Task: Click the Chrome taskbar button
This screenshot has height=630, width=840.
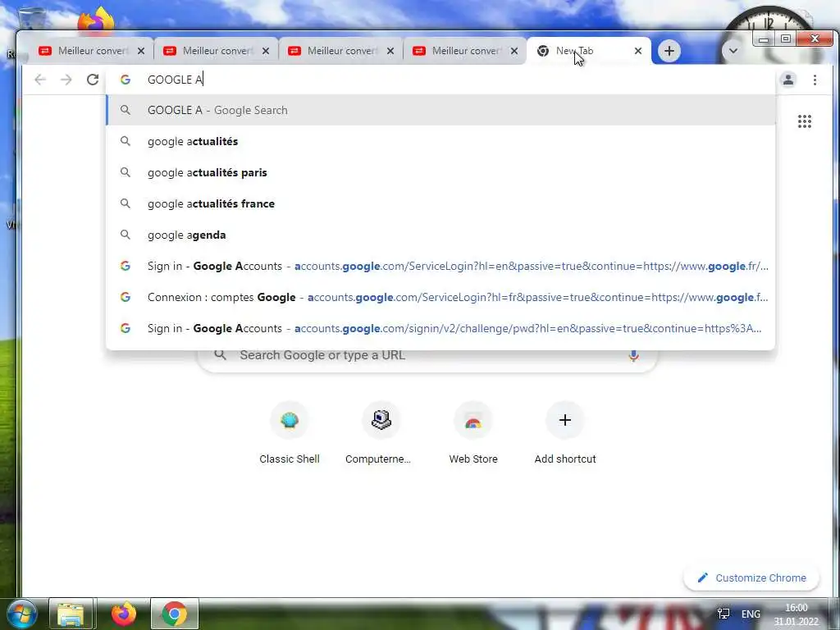Action: 174,614
